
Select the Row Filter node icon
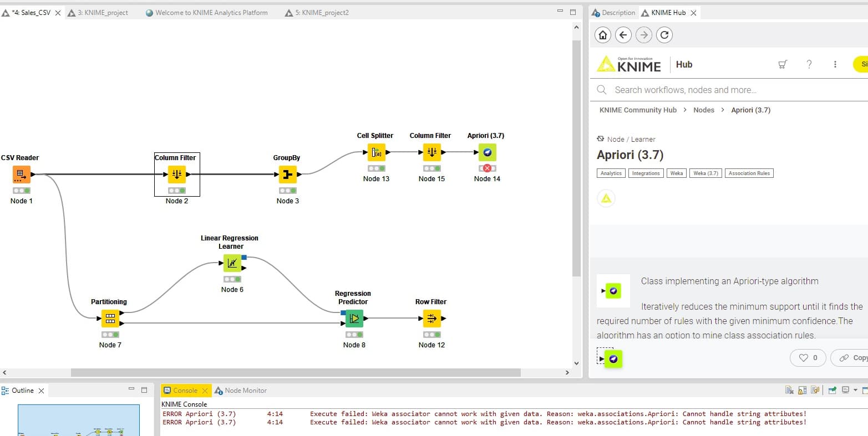click(x=432, y=319)
